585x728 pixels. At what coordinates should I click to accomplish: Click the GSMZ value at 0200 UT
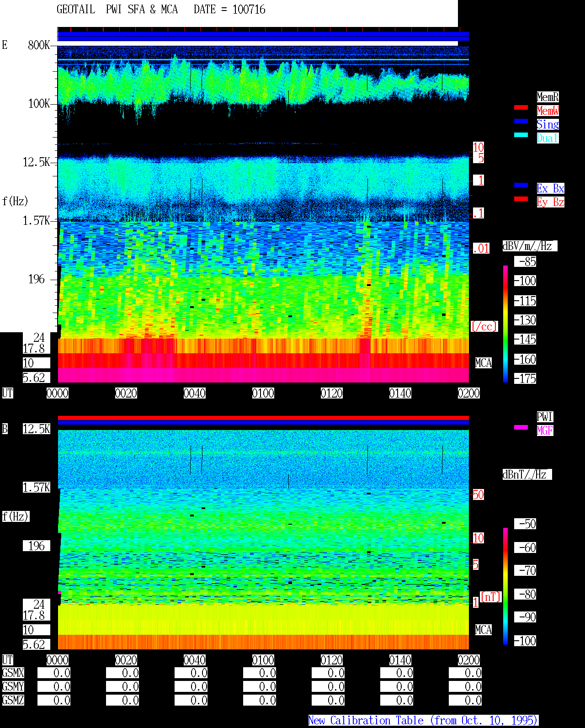(x=465, y=700)
